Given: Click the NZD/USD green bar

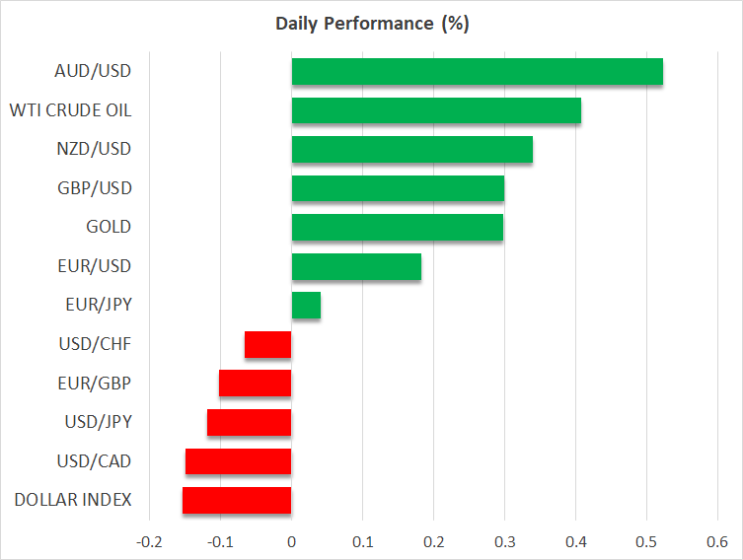Looking at the screenshot, I should pyautogui.click(x=411, y=150).
